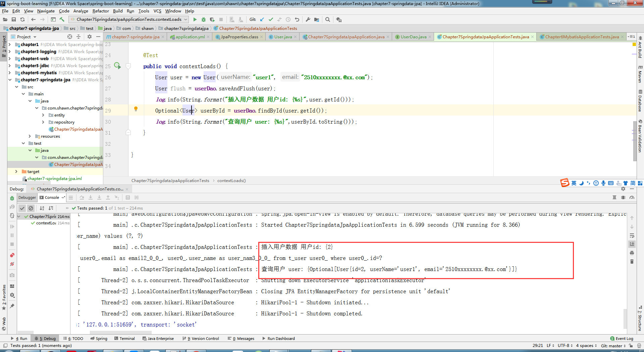This screenshot has width=644, height=352.
Task: Switch to the Debugger tab
Action: coord(27,197)
